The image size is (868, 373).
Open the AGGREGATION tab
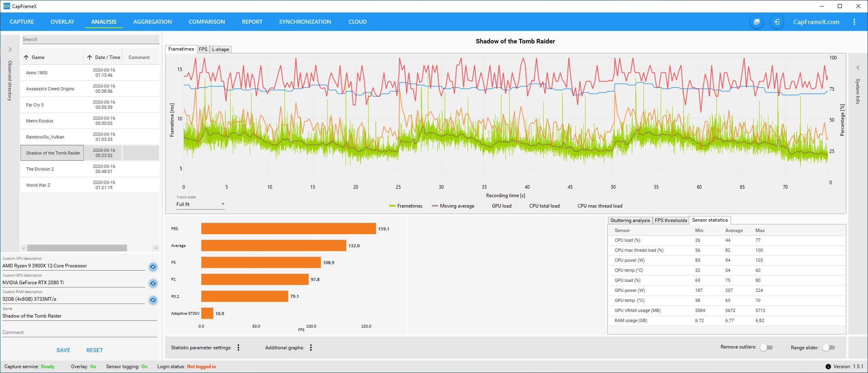pos(152,22)
